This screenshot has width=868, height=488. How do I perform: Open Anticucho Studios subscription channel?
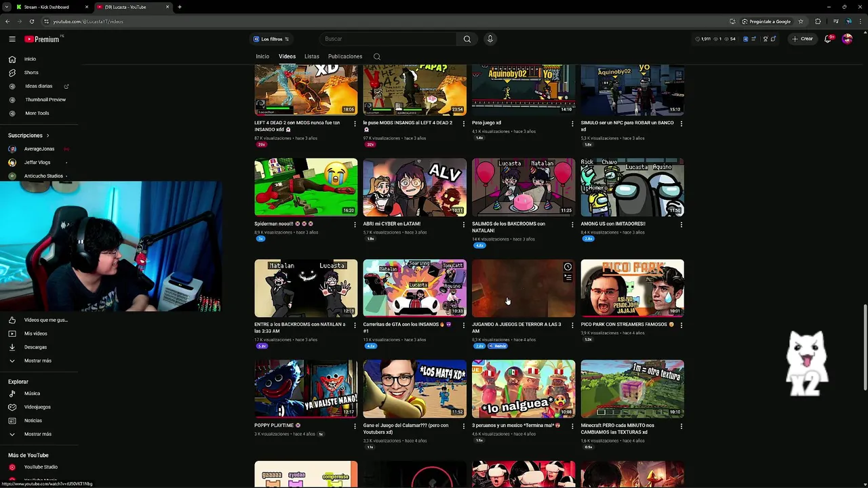(43, 176)
